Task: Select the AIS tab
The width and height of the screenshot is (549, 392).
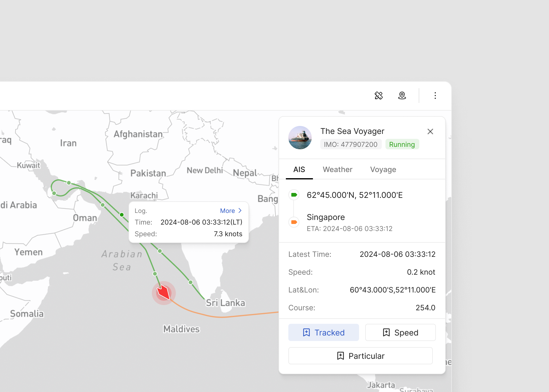Action: pos(299,170)
